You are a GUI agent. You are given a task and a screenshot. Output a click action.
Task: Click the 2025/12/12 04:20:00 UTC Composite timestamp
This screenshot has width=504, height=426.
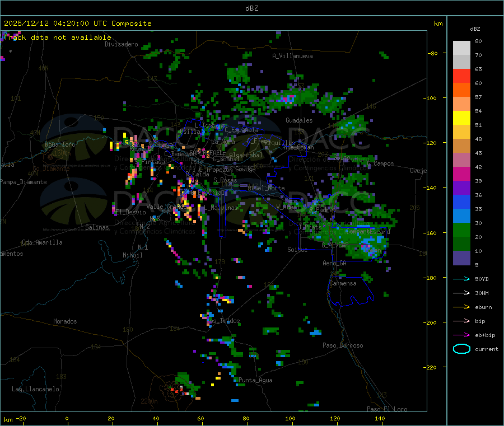pyautogui.click(x=77, y=24)
